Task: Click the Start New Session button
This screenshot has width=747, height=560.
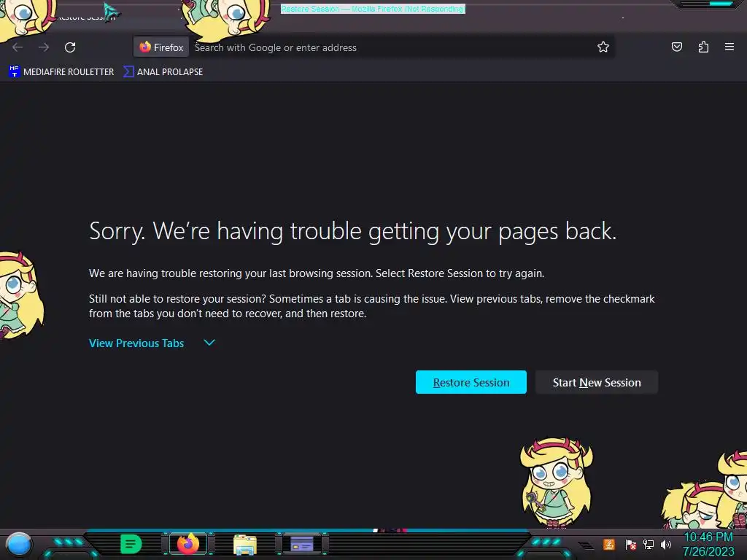Action: click(597, 382)
